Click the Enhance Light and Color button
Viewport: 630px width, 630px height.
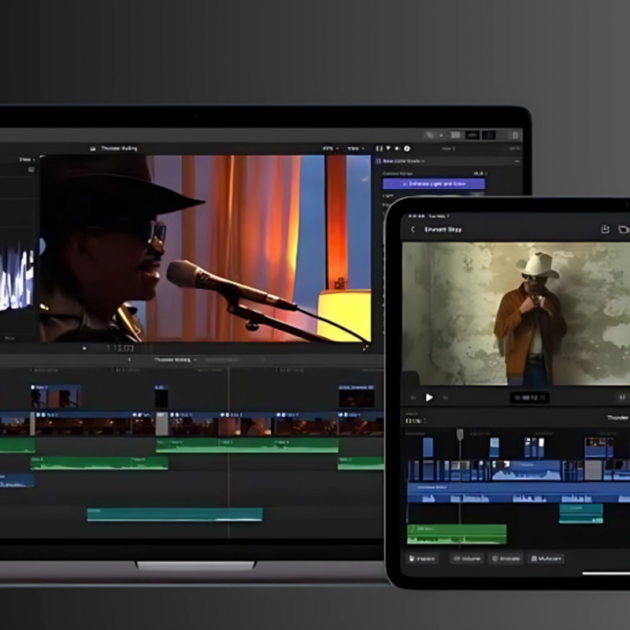click(433, 184)
